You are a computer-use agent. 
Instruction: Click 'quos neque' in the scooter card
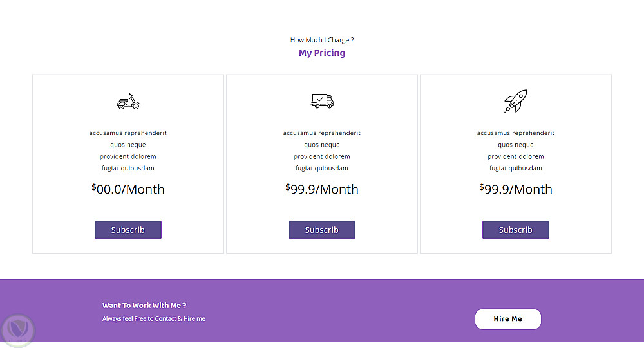pyautogui.click(x=128, y=145)
